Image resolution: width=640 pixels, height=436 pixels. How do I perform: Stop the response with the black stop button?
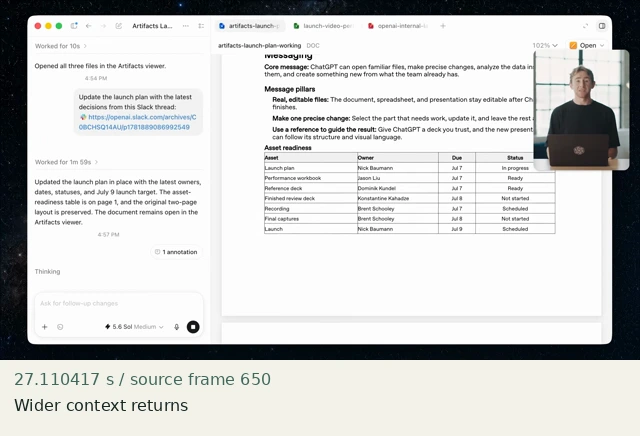193,327
